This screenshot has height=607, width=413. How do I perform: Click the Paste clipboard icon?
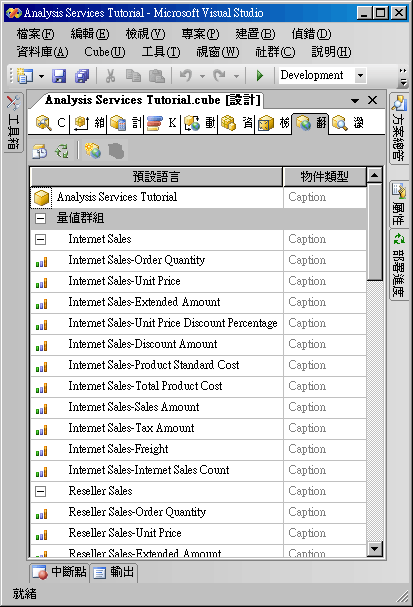pyautogui.click(x=157, y=75)
